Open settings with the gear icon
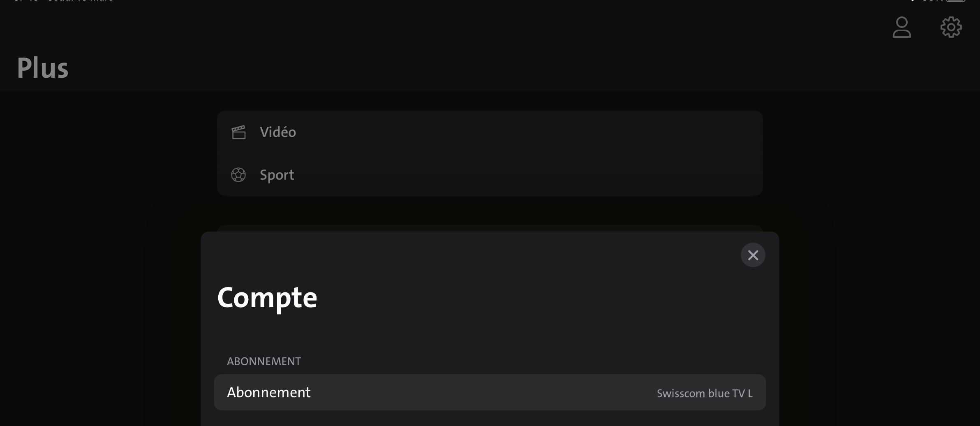The height and width of the screenshot is (426, 980). [951, 28]
